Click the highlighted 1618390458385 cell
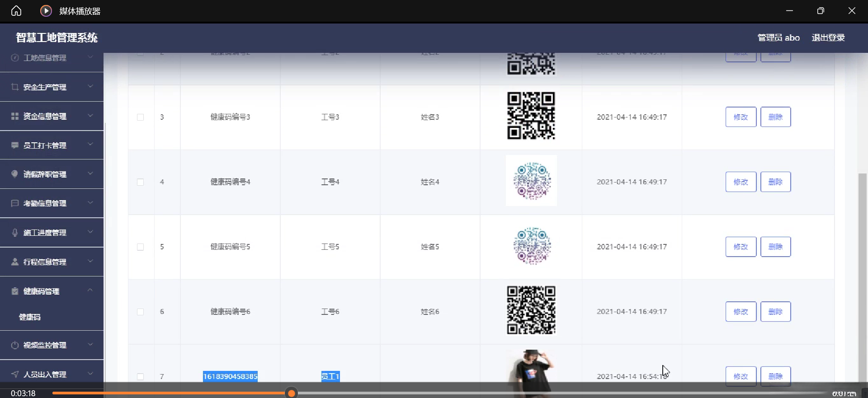868x398 pixels. (x=231, y=376)
